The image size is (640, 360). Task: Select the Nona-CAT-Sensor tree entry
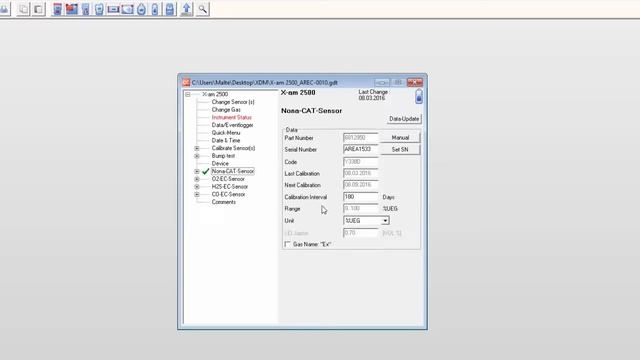tap(233, 171)
